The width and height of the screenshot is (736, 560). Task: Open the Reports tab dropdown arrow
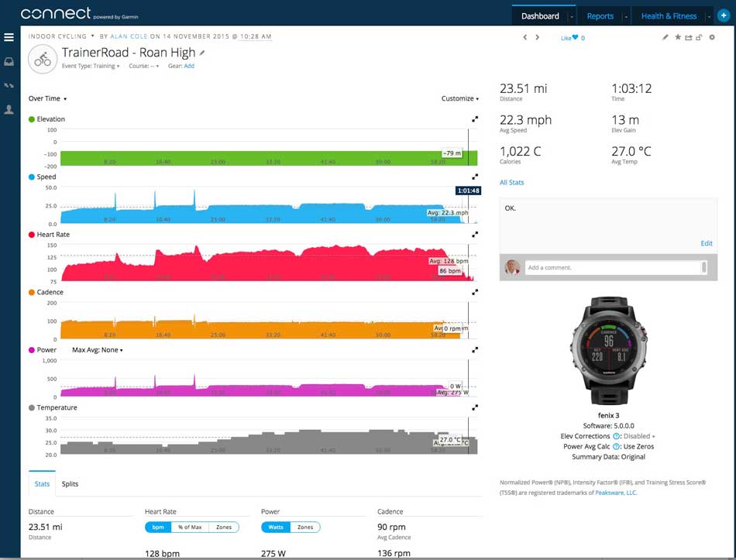(x=626, y=16)
